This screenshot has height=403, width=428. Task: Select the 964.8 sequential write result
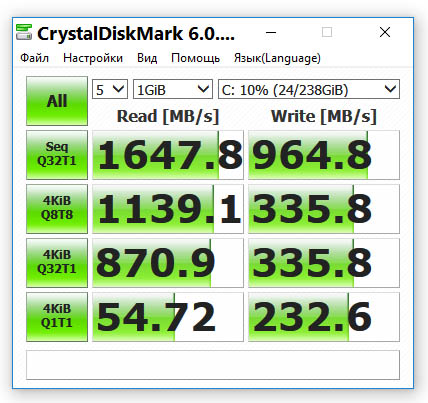tap(324, 155)
